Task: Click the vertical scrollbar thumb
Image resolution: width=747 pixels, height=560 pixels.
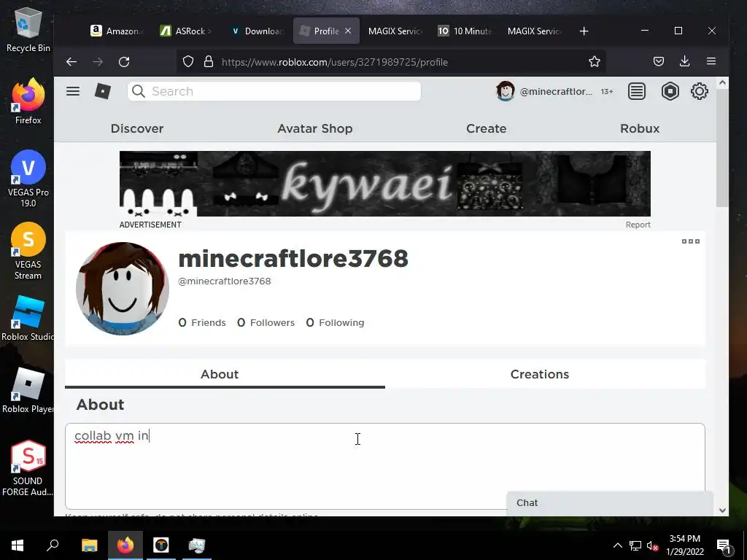Action: [x=722, y=147]
